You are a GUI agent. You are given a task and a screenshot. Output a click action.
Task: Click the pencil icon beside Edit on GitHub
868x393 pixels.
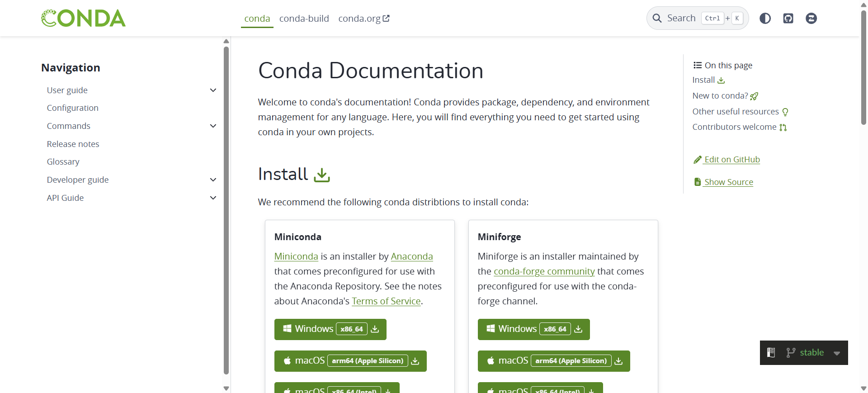[698, 160]
